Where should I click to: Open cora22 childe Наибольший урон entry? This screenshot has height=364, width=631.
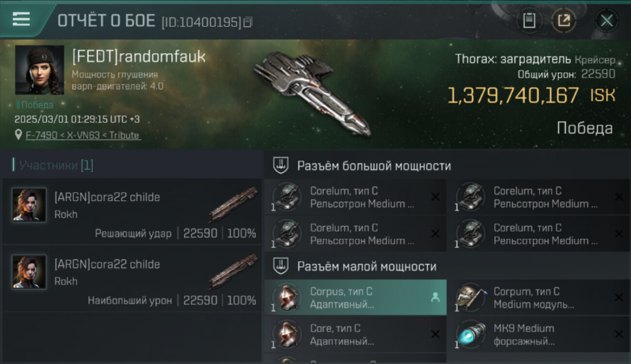[132, 279]
